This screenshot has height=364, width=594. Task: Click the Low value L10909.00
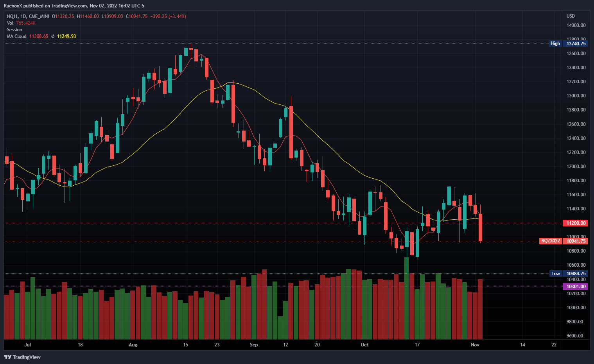point(112,16)
